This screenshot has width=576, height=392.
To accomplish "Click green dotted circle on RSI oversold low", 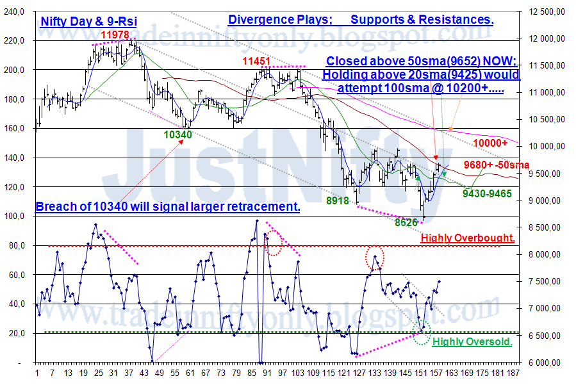I will point(422,332).
